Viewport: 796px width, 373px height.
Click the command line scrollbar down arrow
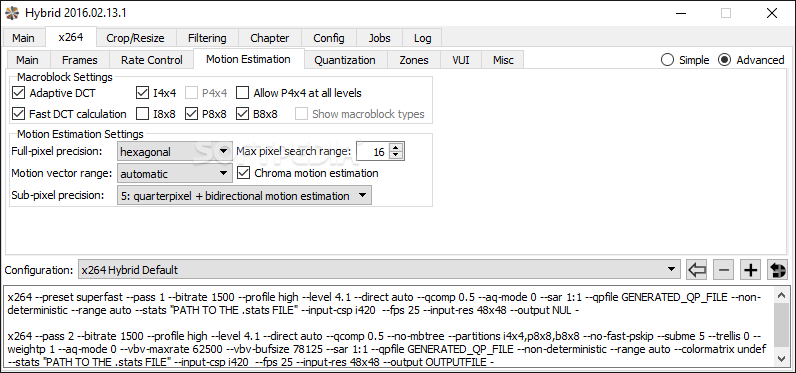click(x=782, y=358)
